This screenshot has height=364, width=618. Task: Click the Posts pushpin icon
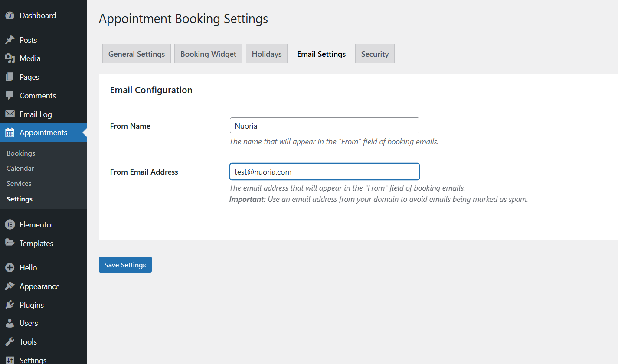coord(10,39)
